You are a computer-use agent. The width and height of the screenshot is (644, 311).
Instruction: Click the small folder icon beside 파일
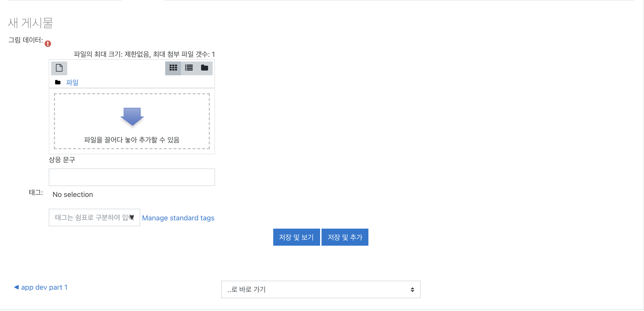click(x=58, y=82)
